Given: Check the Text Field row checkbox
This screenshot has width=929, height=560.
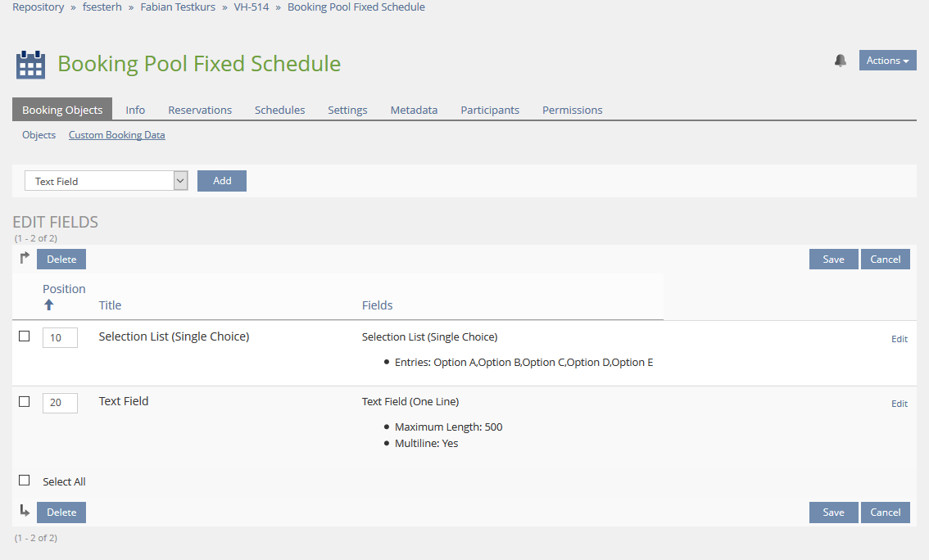Looking at the screenshot, I should point(24,401).
